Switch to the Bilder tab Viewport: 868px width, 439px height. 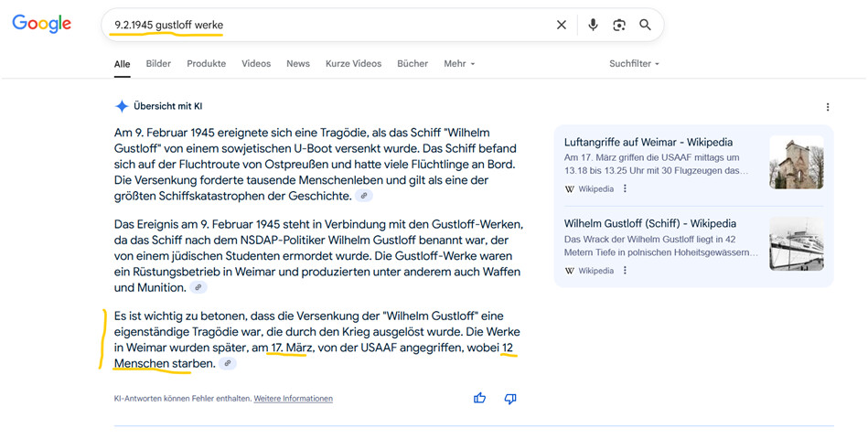point(158,64)
